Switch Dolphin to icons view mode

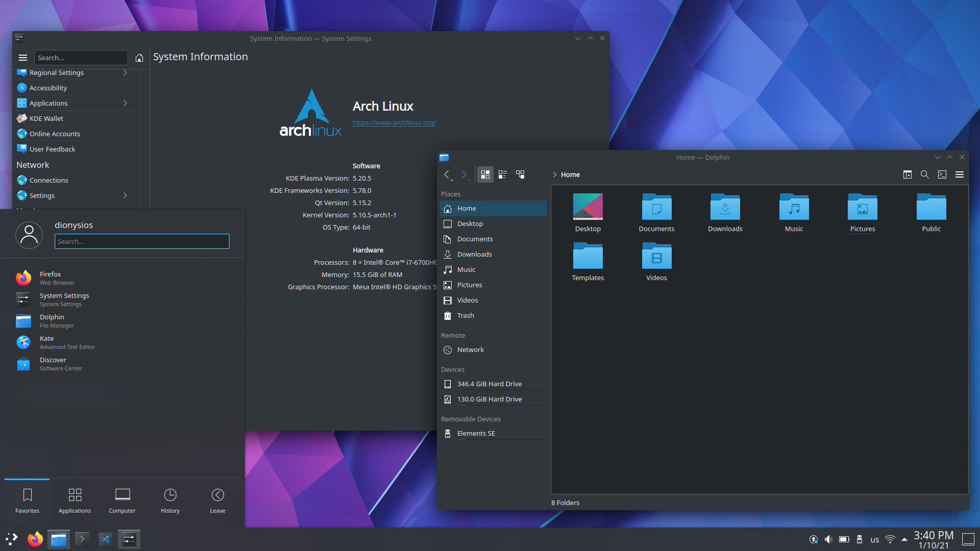coord(485,174)
